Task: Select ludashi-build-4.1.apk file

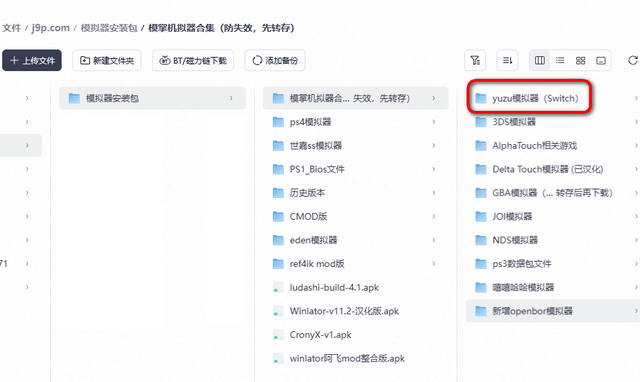Action: (356, 287)
